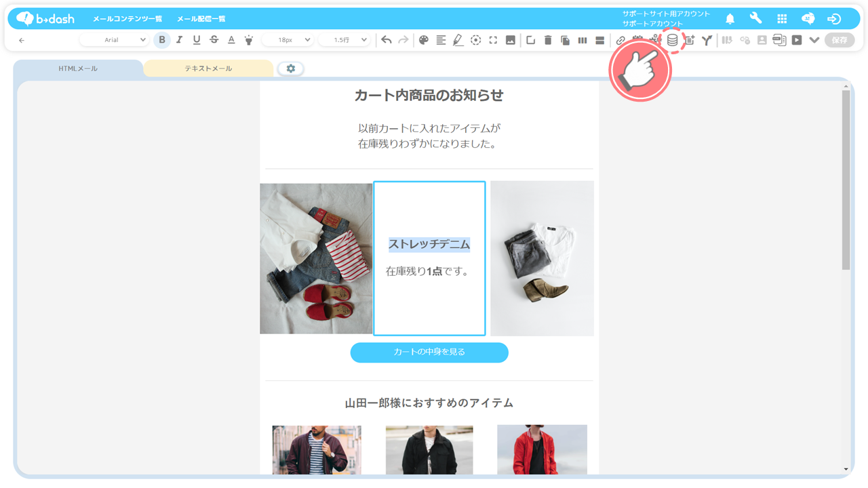Screen dimensions: 868x488
Task: Duplicate the block with the copy icon
Action: (x=565, y=40)
